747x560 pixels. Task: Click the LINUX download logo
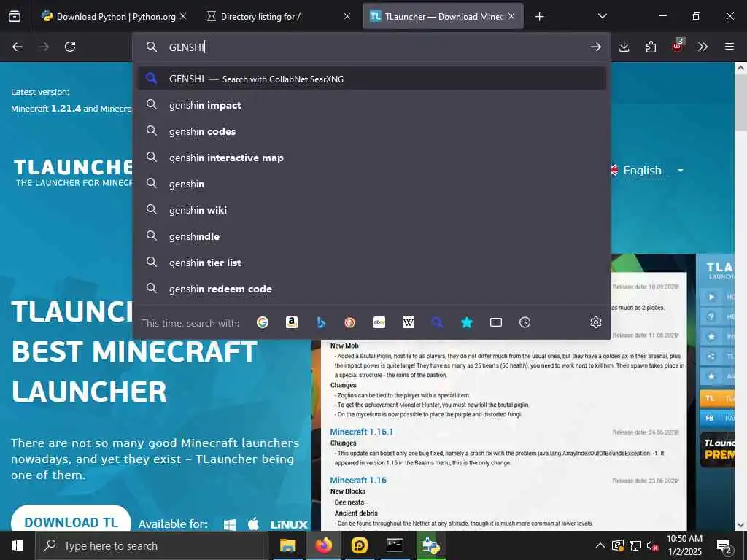coord(289,525)
